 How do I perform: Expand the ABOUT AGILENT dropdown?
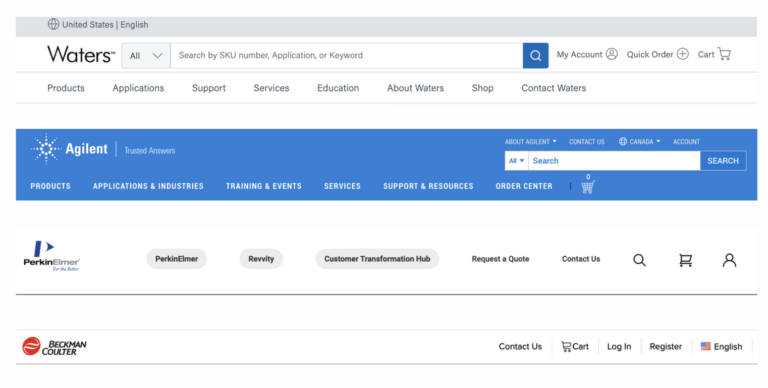[x=530, y=142]
